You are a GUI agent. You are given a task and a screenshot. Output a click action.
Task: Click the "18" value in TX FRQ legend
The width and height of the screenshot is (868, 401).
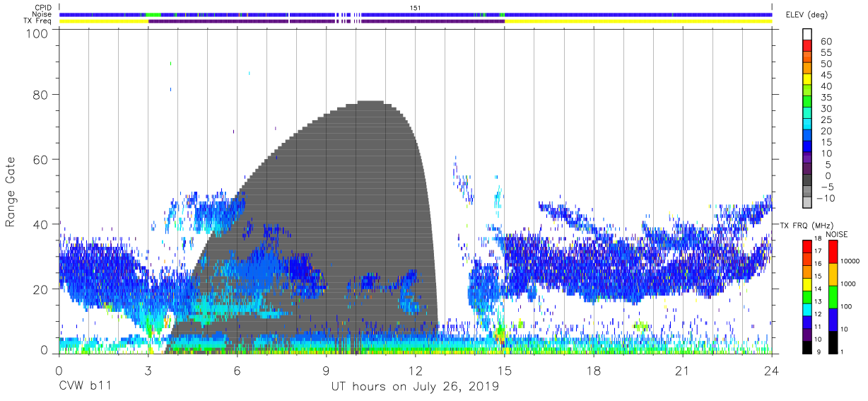[819, 240]
